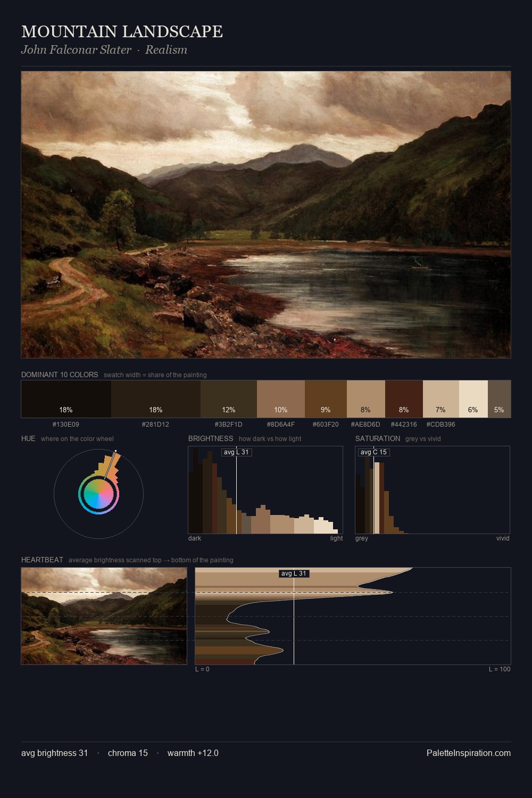Click the 'dark' axis label under brightness

[195, 538]
